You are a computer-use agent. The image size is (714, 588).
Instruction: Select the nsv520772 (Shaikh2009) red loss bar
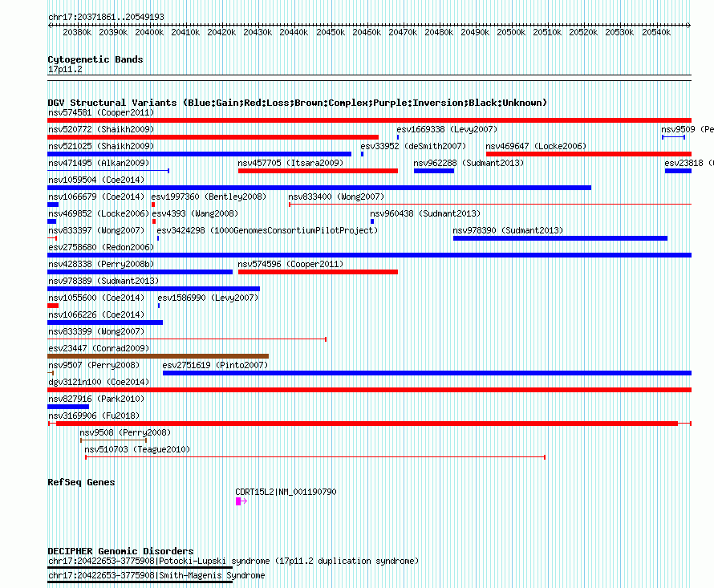tap(213, 137)
